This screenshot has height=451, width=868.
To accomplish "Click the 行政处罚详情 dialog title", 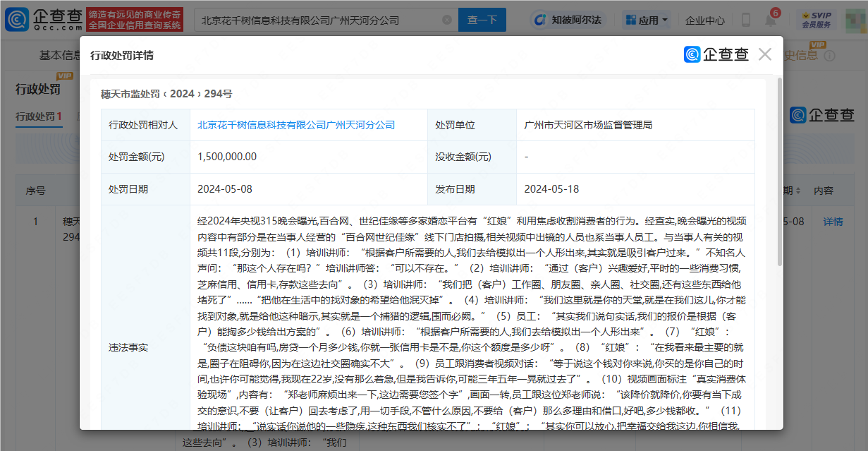I will (x=122, y=55).
